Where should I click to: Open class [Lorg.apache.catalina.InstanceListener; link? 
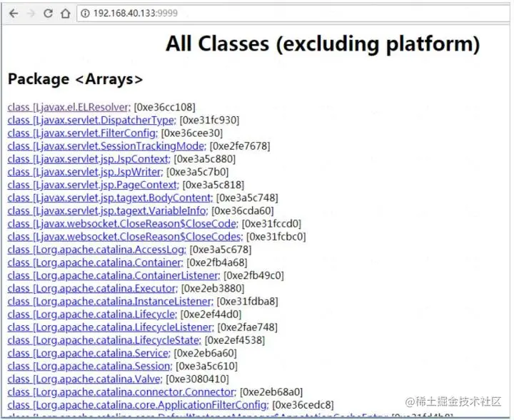(x=110, y=302)
